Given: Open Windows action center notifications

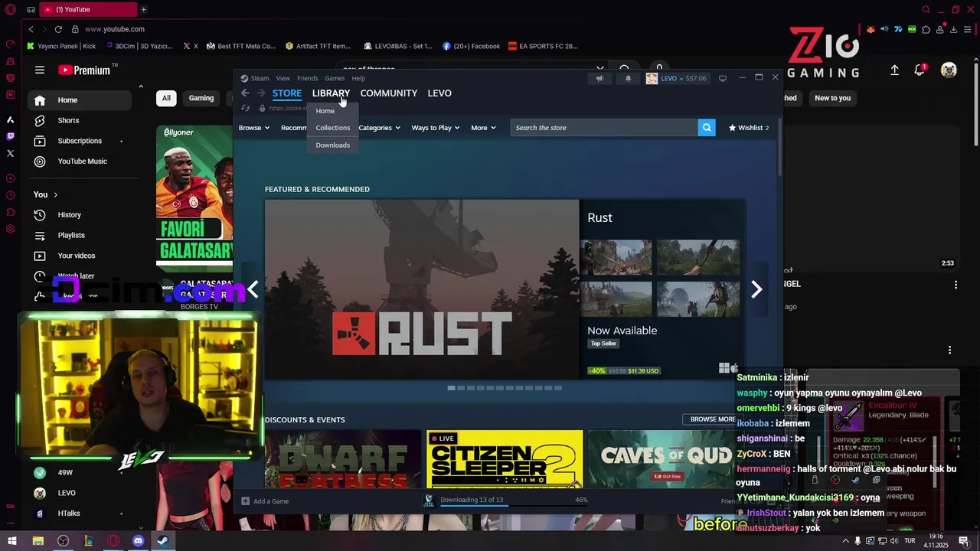Looking at the screenshot, I should pos(964,541).
